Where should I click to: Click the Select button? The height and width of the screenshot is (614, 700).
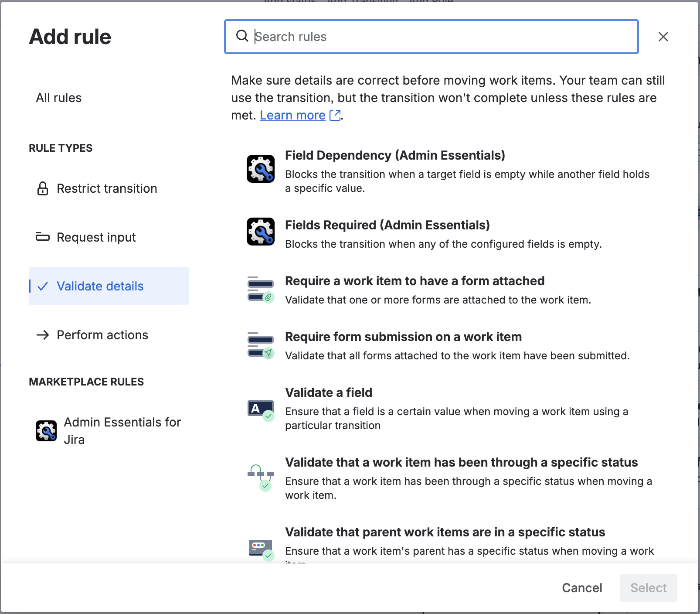[x=649, y=588]
